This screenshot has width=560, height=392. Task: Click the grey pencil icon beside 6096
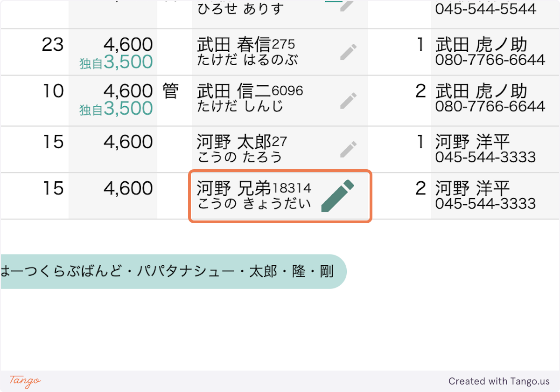point(348,100)
